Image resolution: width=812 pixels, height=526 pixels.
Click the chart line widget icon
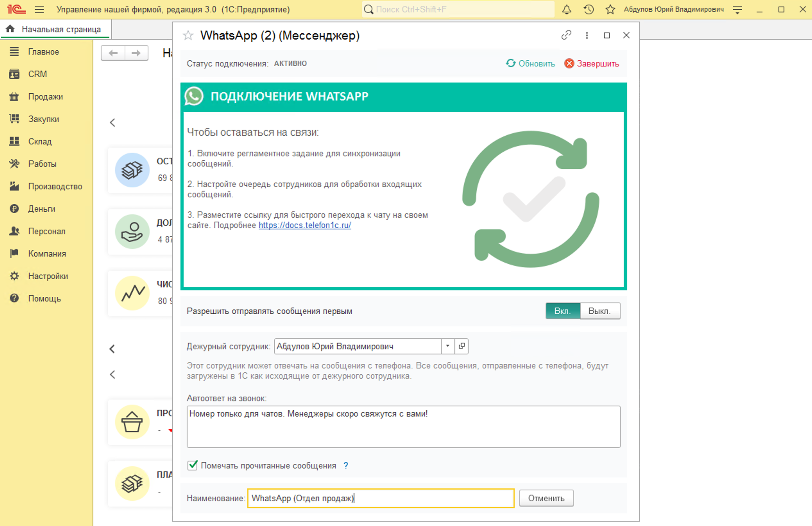pyautogui.click(x=132, y=293)
